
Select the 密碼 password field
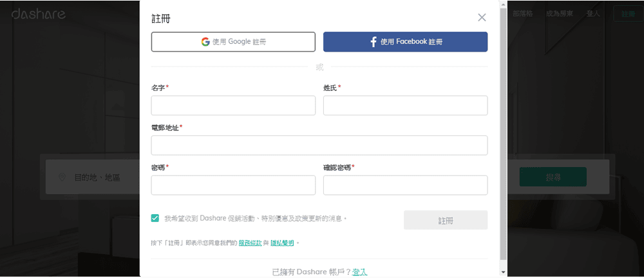point(233,185)
